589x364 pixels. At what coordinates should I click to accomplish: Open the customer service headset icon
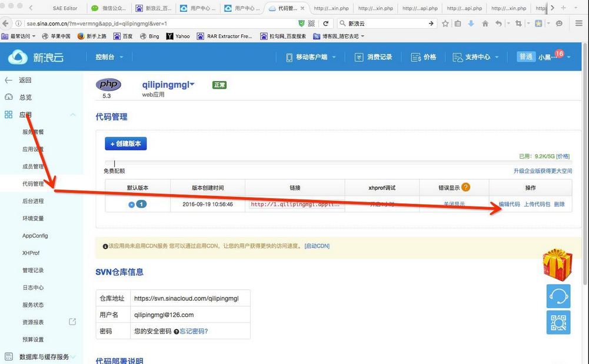point(558,296)
